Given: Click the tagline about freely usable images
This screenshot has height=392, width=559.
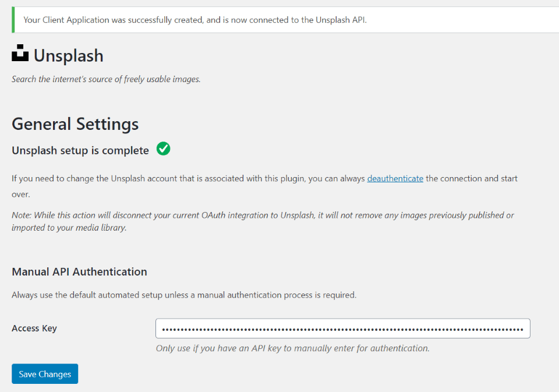Looking at the screenshot, I should click(105, 79).
